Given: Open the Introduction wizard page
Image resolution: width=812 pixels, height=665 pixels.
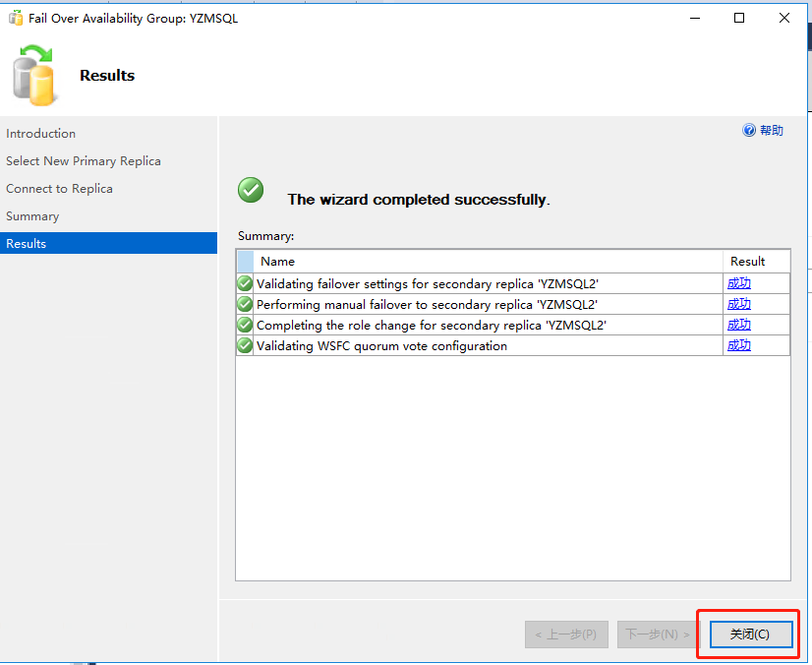Looking at the screenshot, I should pos(40,134).
